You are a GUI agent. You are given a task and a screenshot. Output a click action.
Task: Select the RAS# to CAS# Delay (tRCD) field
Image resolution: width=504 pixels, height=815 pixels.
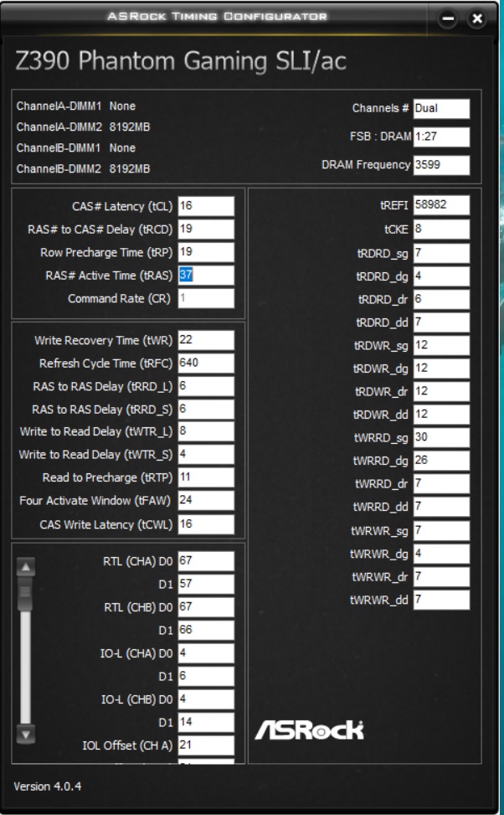pyautogui.click(x=206, y=230)
